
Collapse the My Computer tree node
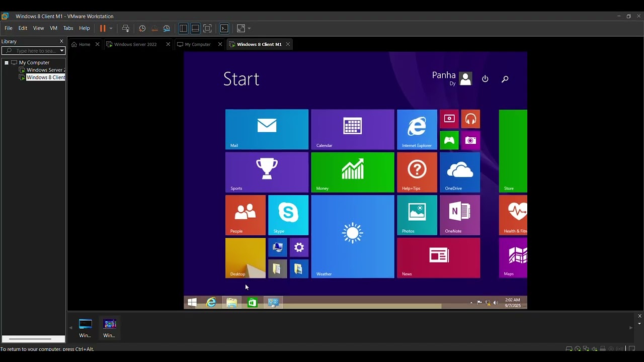7,63
